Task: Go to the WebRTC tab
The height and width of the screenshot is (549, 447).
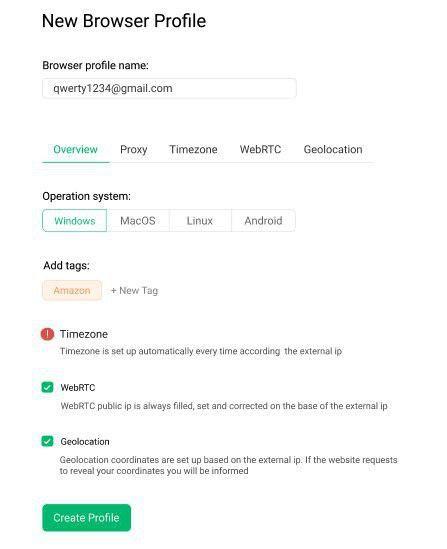Action: 260,150
